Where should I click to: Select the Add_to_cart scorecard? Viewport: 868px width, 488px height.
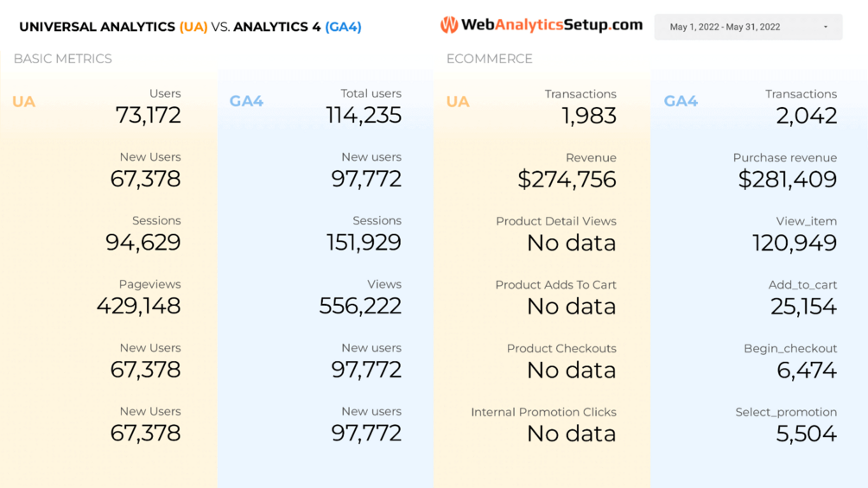pos(803,298)
